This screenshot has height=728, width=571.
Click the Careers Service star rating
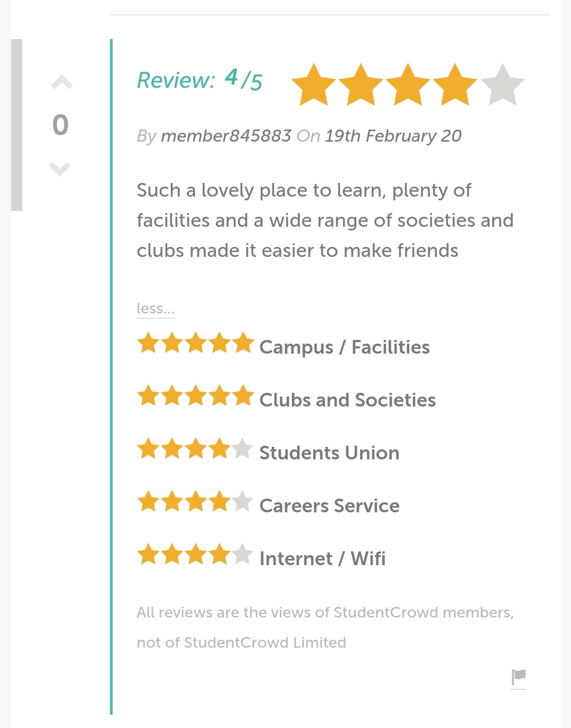[196, 502]
